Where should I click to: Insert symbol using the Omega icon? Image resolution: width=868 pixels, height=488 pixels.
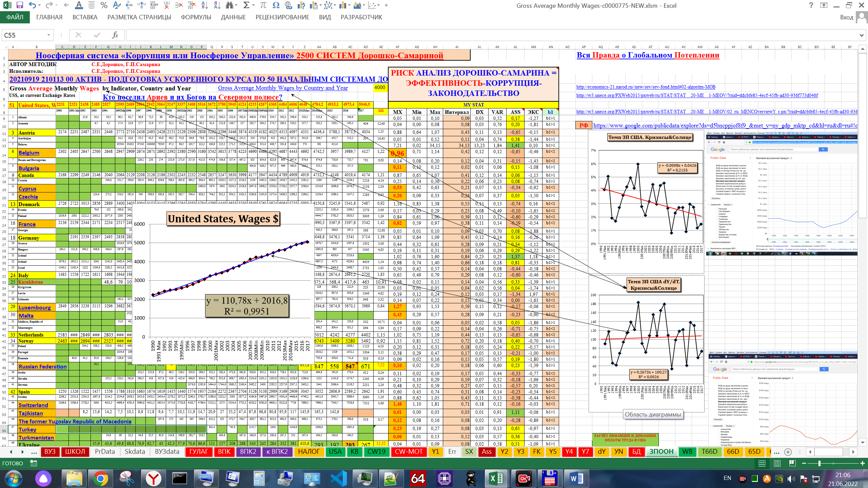(276, 5)
